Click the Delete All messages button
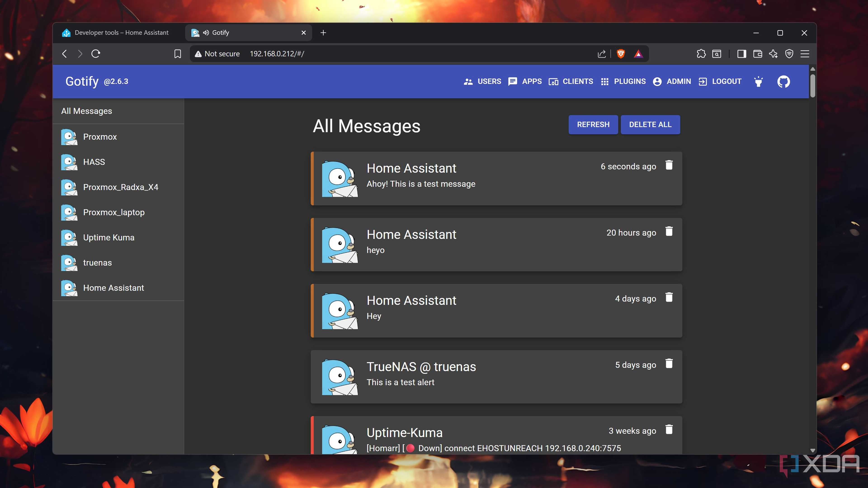This screenshot has height=488, width=868. 650,125
